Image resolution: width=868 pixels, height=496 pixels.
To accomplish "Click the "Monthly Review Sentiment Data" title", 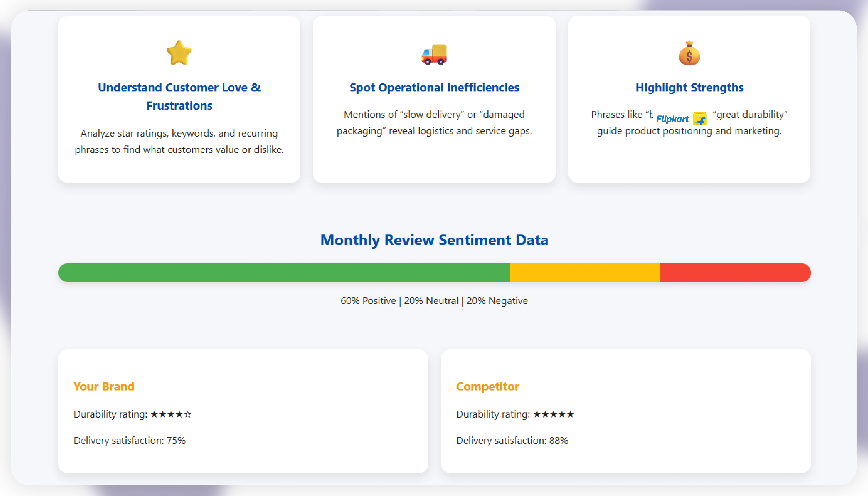I will click(x=434, y=240).
